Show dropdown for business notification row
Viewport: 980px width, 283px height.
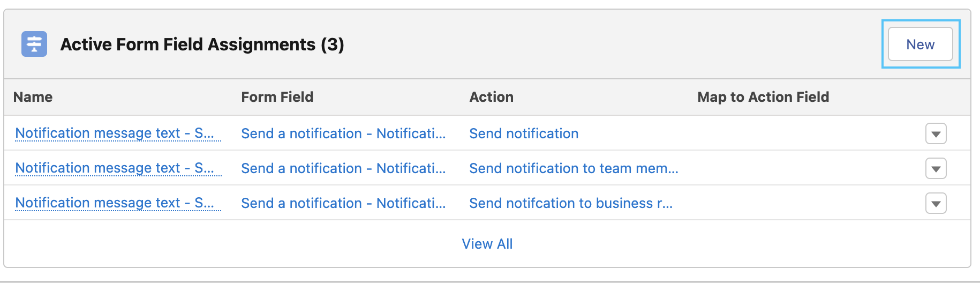(x=936, y=203)
